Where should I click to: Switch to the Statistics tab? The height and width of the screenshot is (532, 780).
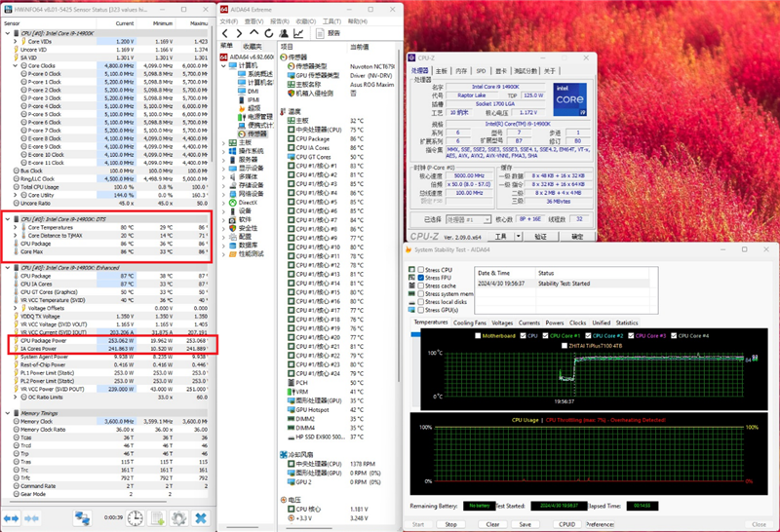(x=627, y=323)
